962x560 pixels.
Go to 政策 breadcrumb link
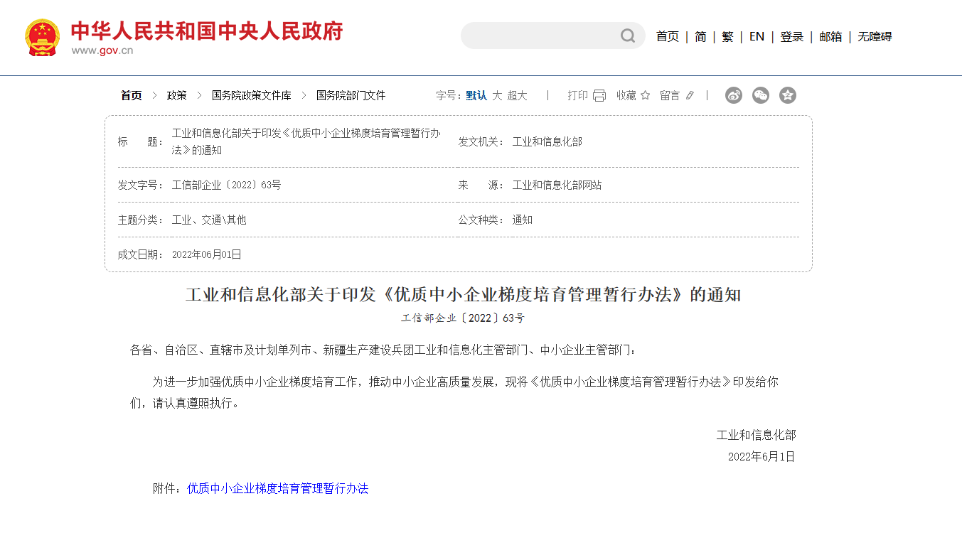(x=177, y=95)
